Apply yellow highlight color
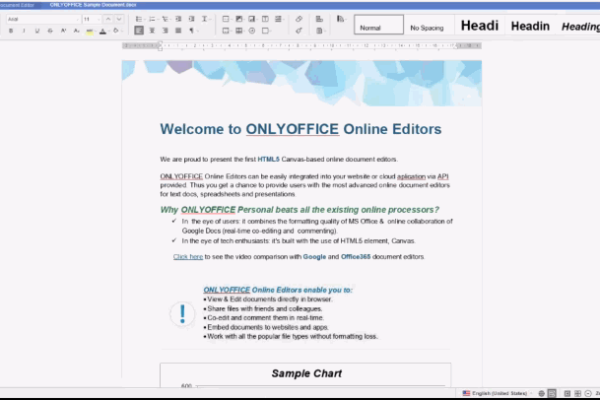 point(89,31)
